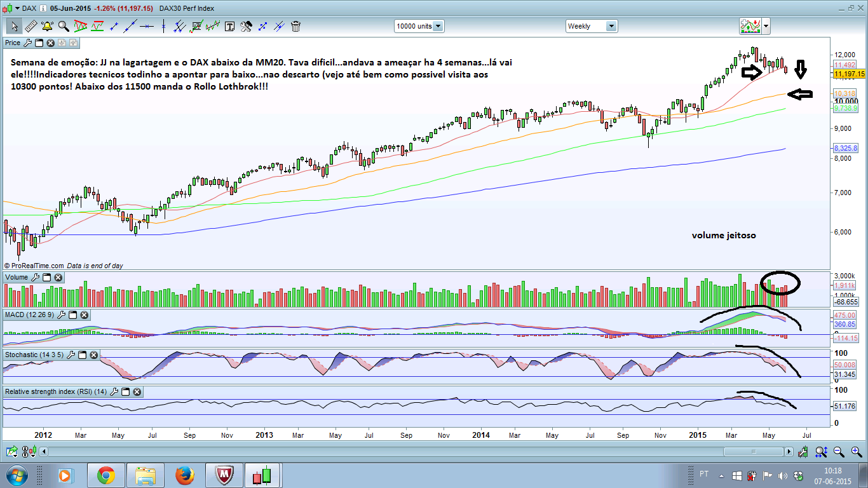Click the Price panel move-down arrow
Viewport: 868px width, 488px height.
point(62,43)
